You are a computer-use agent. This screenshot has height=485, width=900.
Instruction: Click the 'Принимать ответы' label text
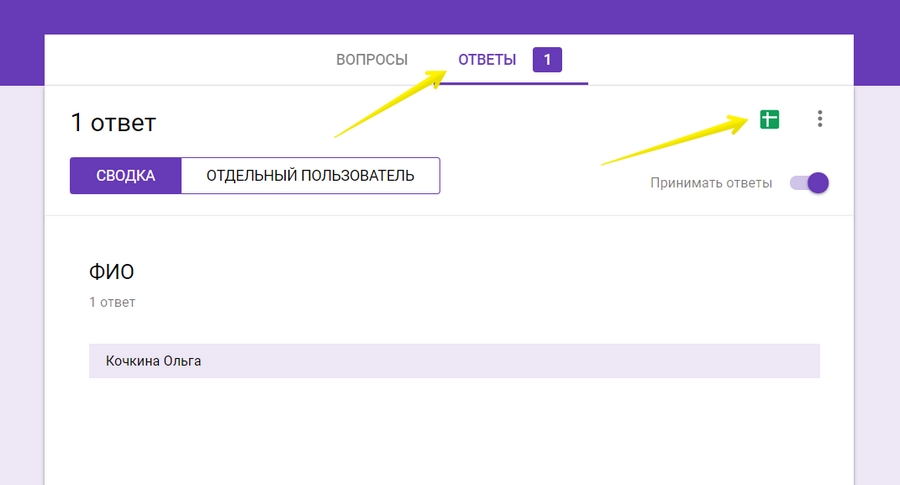[x=710, y=183]
